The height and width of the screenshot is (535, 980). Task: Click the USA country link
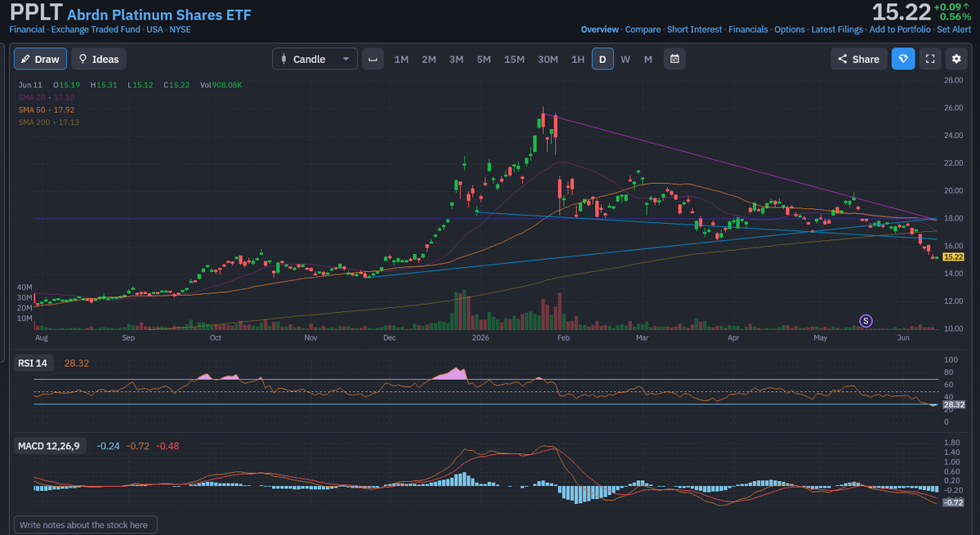click(155, 29)
